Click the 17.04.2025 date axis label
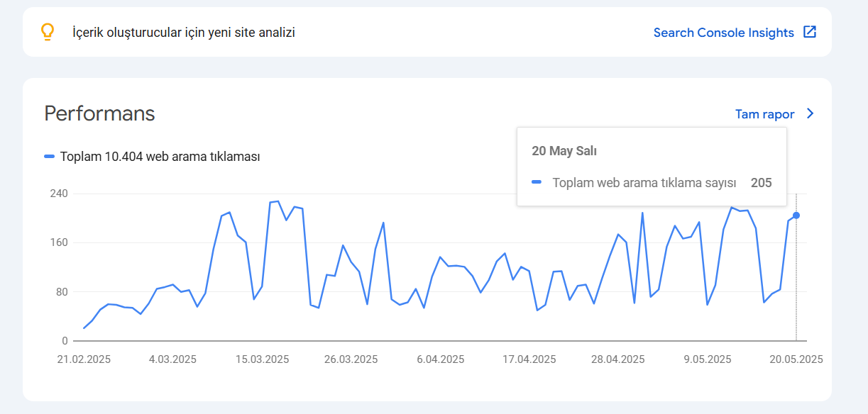Screen dimensions: 868x414 click(529, 359)
